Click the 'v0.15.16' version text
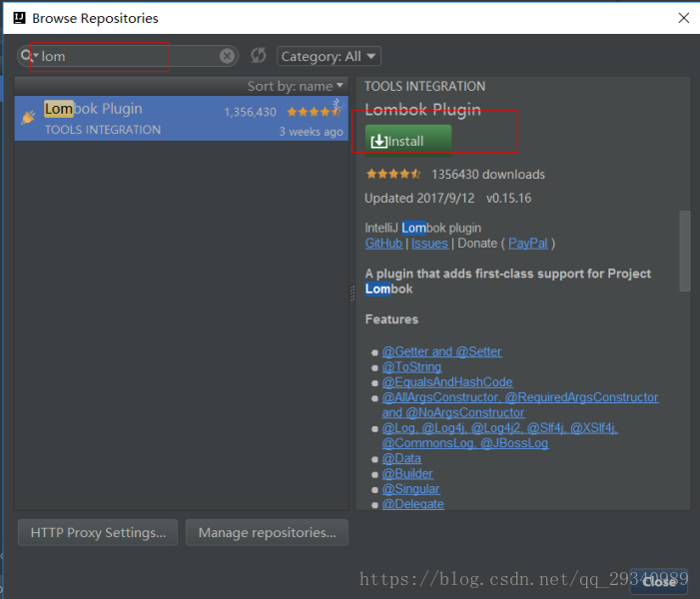 pyautogui.click(x=509, y=199)
